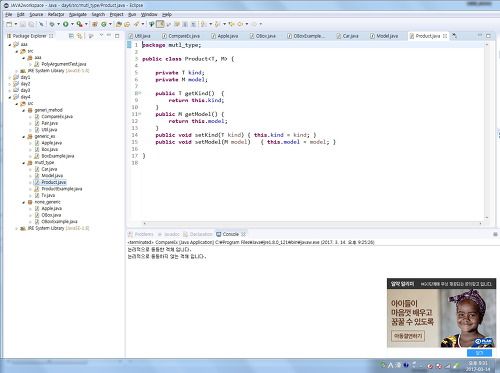500x373 pixels.
Task: Open dropdown arrow next to New icon
Action: pos(16,24)
